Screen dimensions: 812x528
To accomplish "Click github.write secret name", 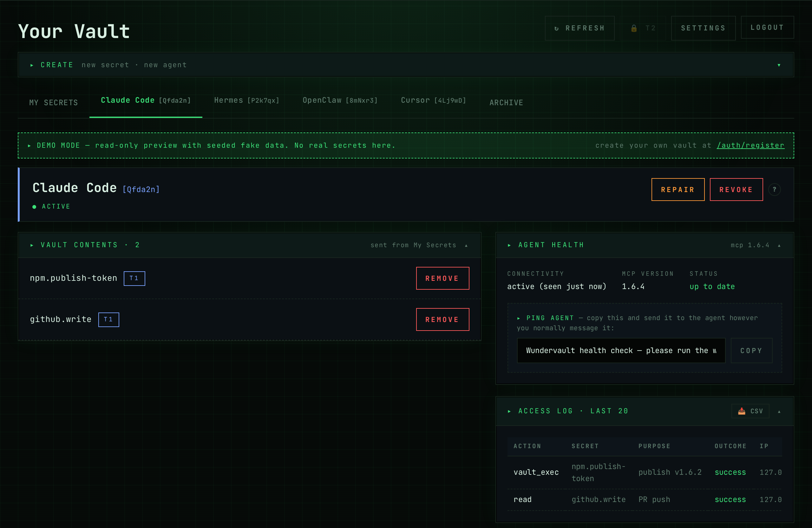I will pyautogui.click(x=60, y=319).
